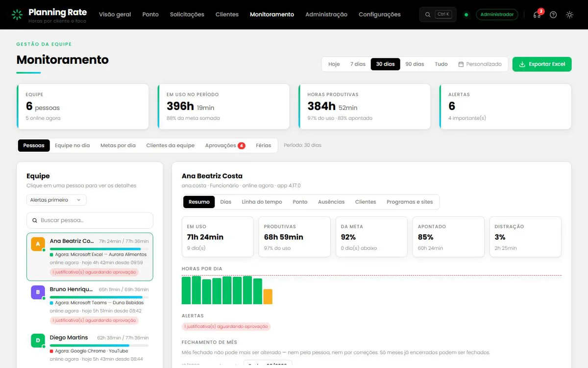Switch to Equipe no dia tab
The image size is (588, 368).
pos(72,145)
